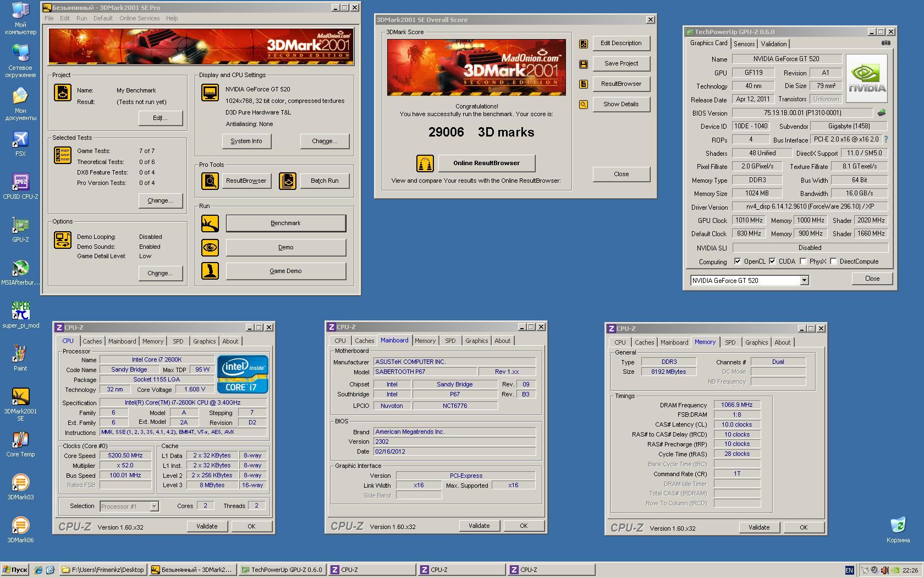Toggle the OpenCL checkbox in GPU-Z

point(738,261)
